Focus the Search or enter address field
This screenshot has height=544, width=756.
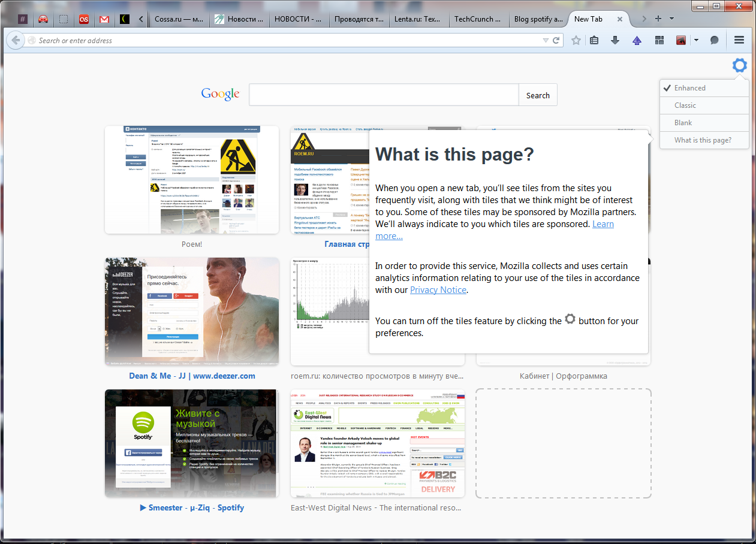pos(288,40)
